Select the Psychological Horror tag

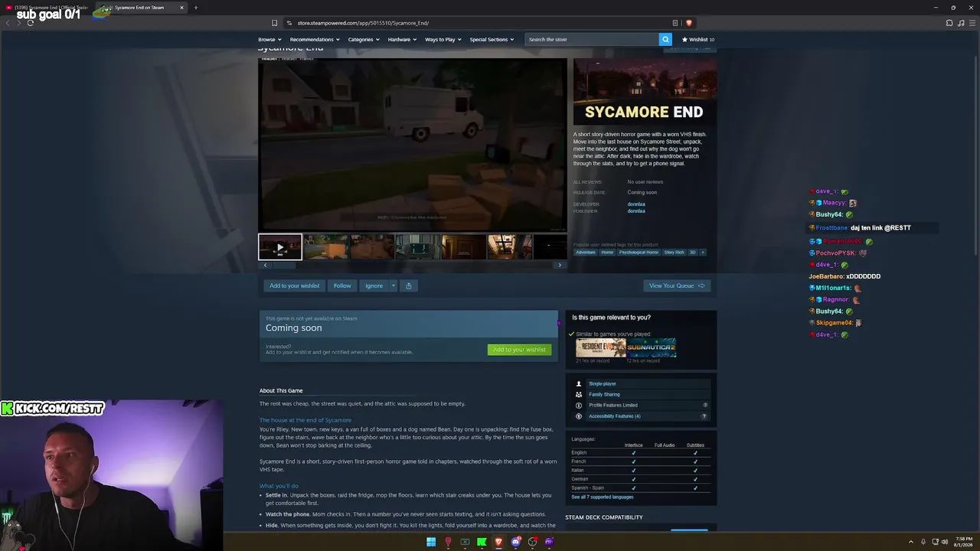pos(639,252)
